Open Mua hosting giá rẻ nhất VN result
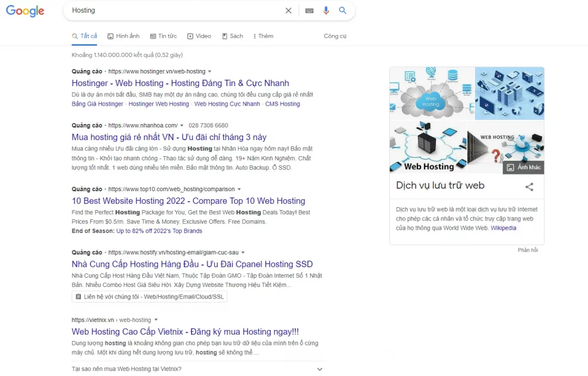Image resolution: width=588 pixels, height=376 pixels. tap(169, 137)
